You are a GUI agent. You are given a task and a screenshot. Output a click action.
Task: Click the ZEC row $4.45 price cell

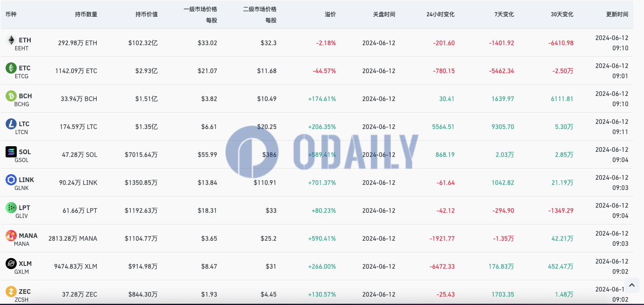(268, 294)
